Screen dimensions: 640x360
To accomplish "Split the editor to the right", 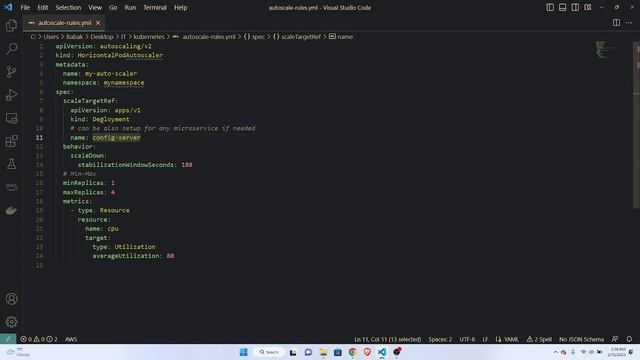I will pyautogui.click(x=616, y=23).
